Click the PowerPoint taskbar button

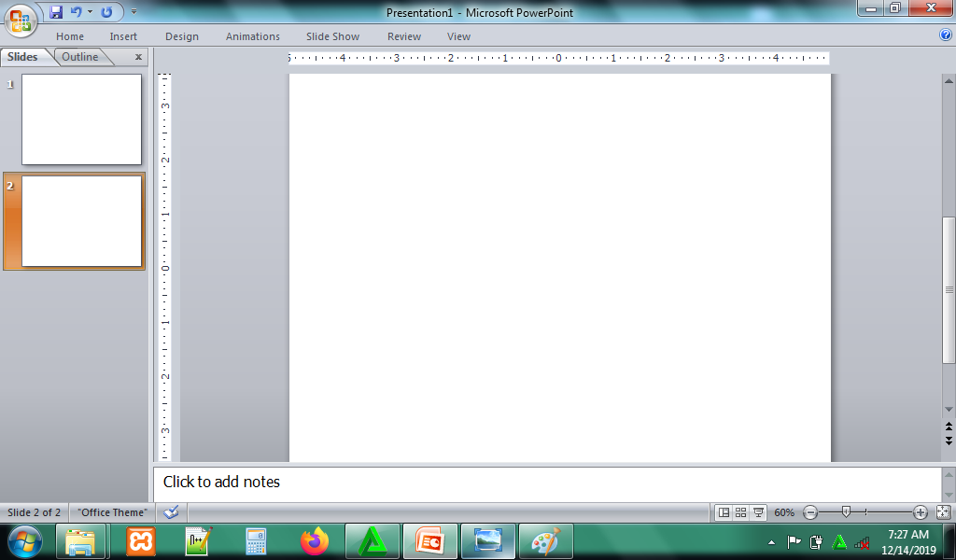(x=429, y=541)
